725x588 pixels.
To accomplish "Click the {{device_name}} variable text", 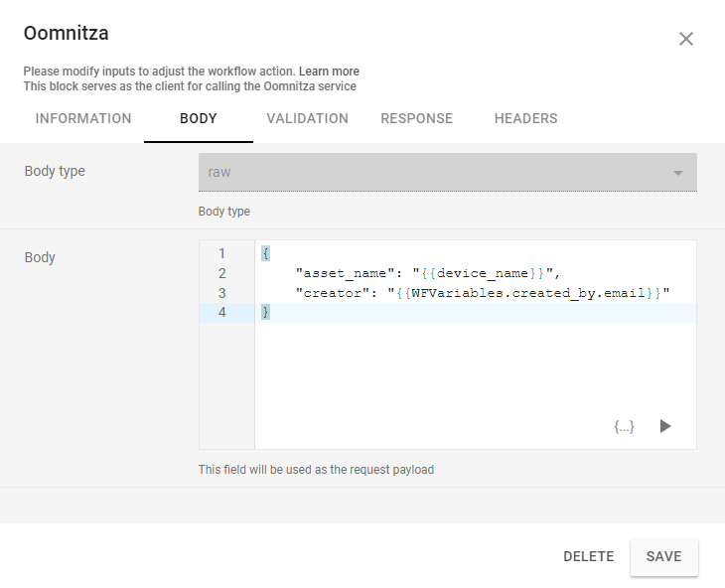I will [x=481, y=273].
